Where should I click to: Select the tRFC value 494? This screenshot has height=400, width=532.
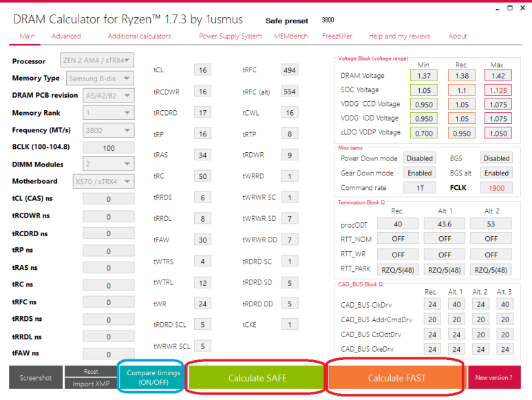(x=290, y=70)
